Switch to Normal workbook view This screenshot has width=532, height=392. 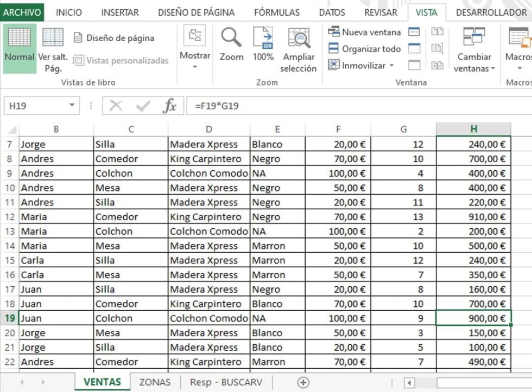[20, 48]
